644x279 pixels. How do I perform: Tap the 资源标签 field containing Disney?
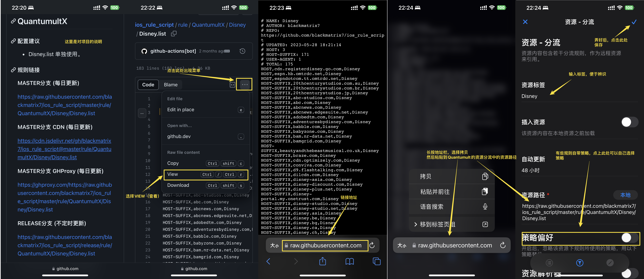pyautogui.click(x=580, y=96)
